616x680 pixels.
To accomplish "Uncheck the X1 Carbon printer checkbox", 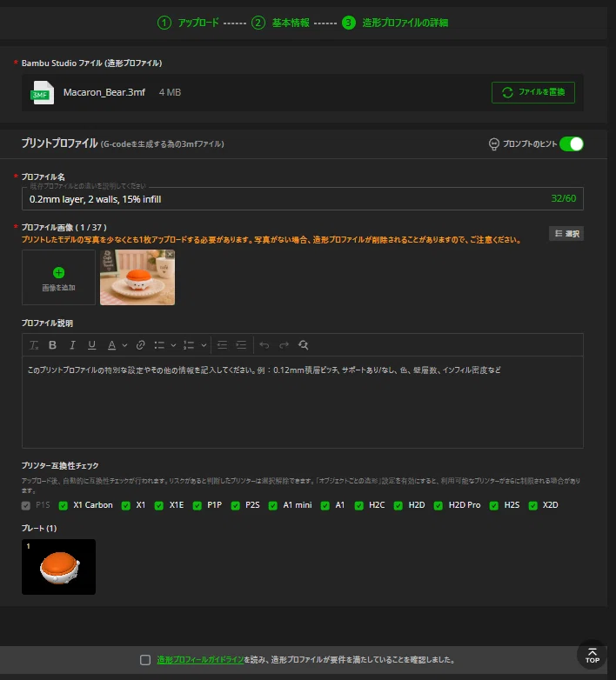I will pyautogui.click(x=64, y=506).
